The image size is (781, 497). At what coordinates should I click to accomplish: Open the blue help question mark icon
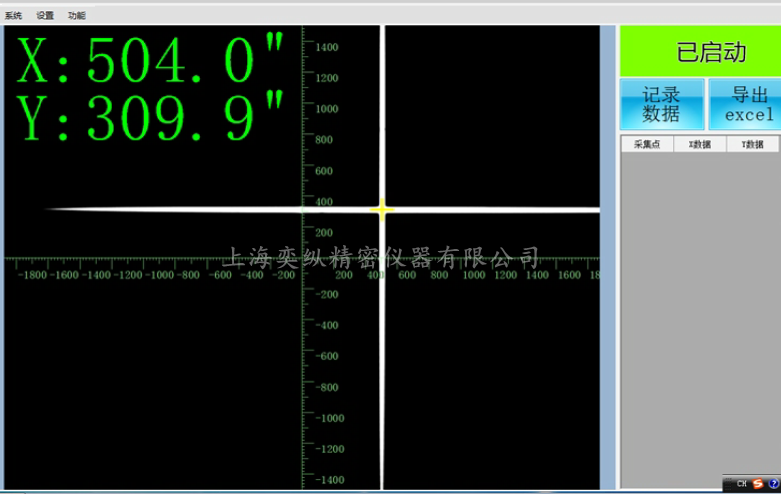[773, 484]
